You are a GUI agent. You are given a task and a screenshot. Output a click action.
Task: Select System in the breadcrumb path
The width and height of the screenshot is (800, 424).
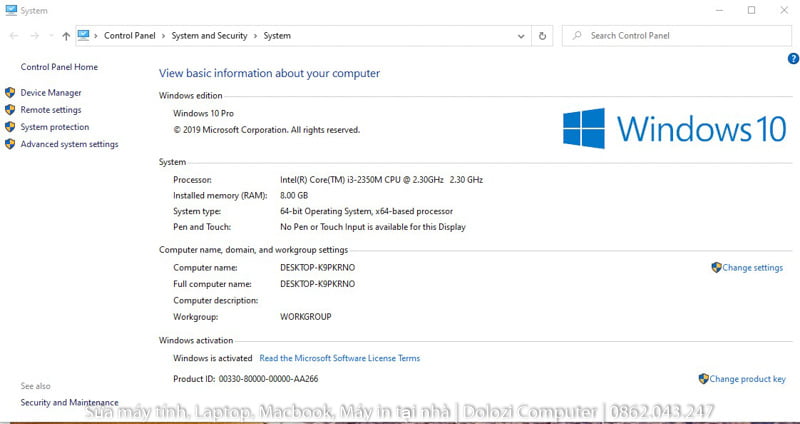point(277,36)
